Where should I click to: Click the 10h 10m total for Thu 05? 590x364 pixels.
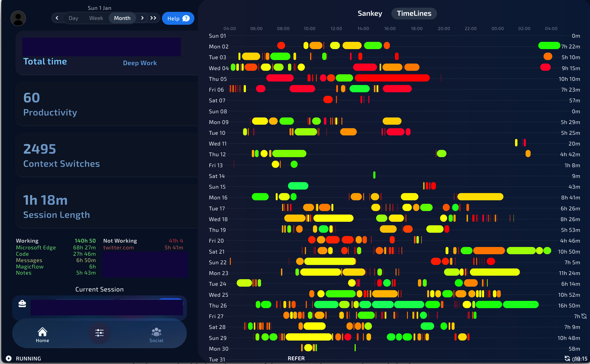tap(569, 79)
